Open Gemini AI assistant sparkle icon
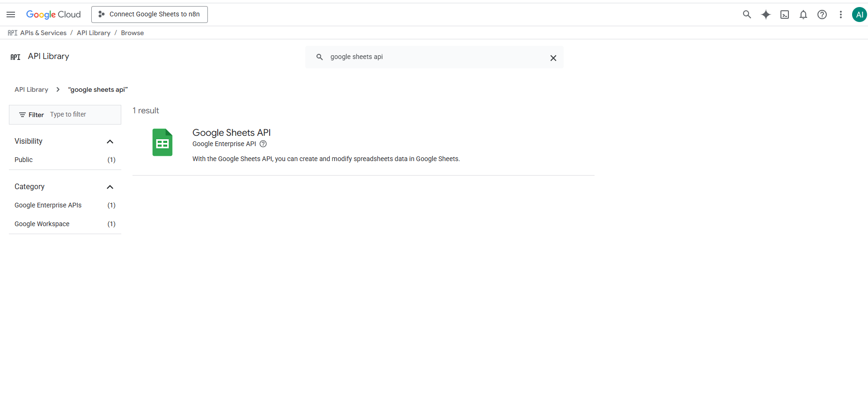868x398 pixels. point(766,15)
